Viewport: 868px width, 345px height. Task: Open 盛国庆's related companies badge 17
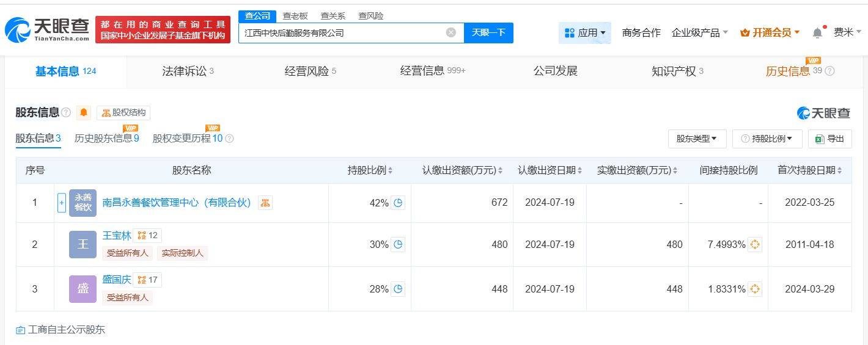(147, 280)
